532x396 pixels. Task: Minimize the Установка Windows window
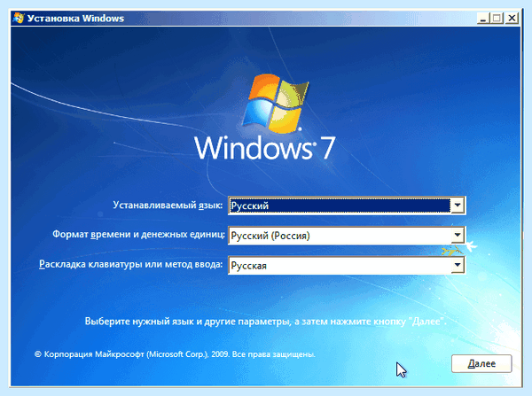pyautogui.click(x=483, y=18)
